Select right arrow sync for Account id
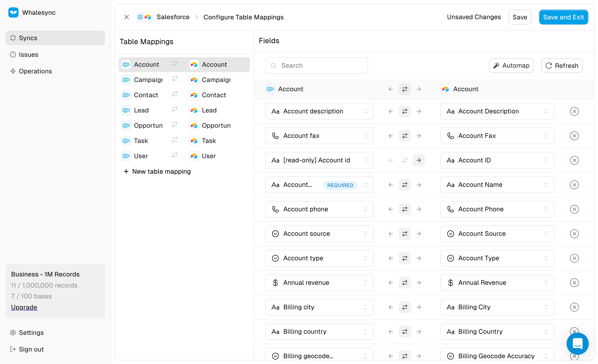Image resolution: width=598 pixels, height=364 pixels. point(418,160)
